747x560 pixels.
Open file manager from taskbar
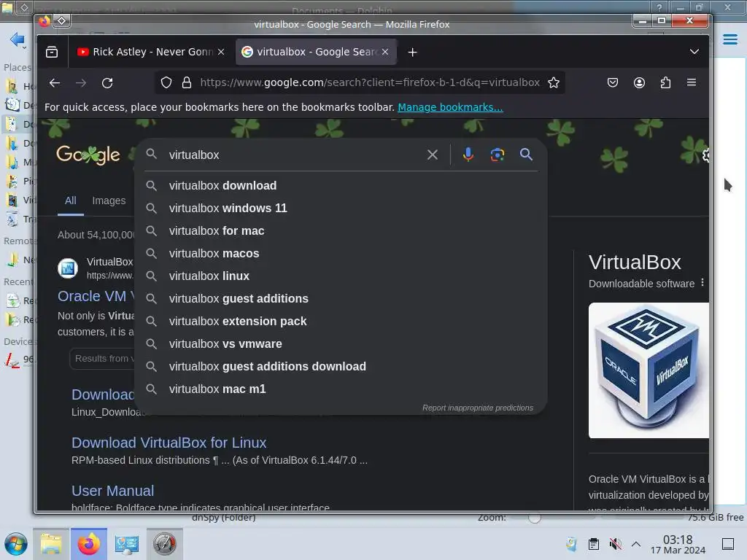tap(51, 544)
